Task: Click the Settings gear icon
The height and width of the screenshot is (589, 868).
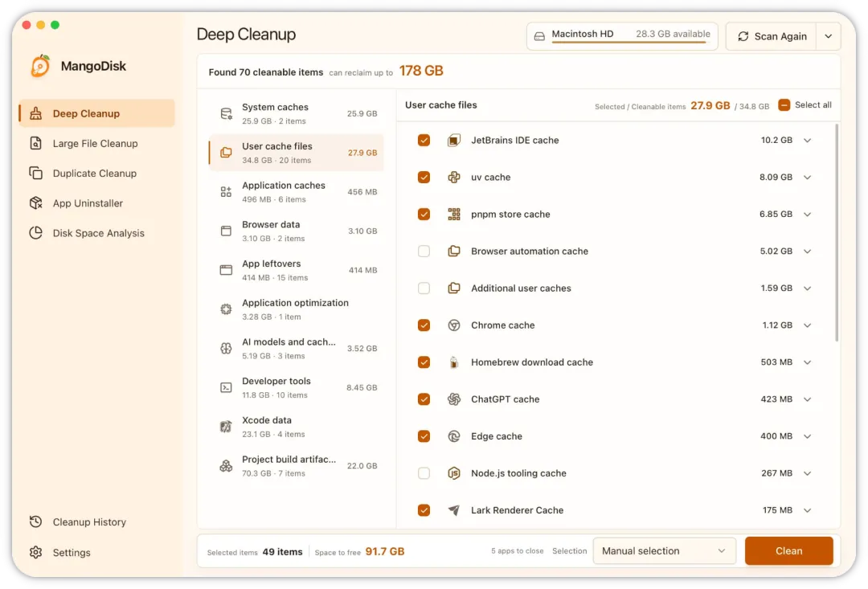Action: [36, 553]
